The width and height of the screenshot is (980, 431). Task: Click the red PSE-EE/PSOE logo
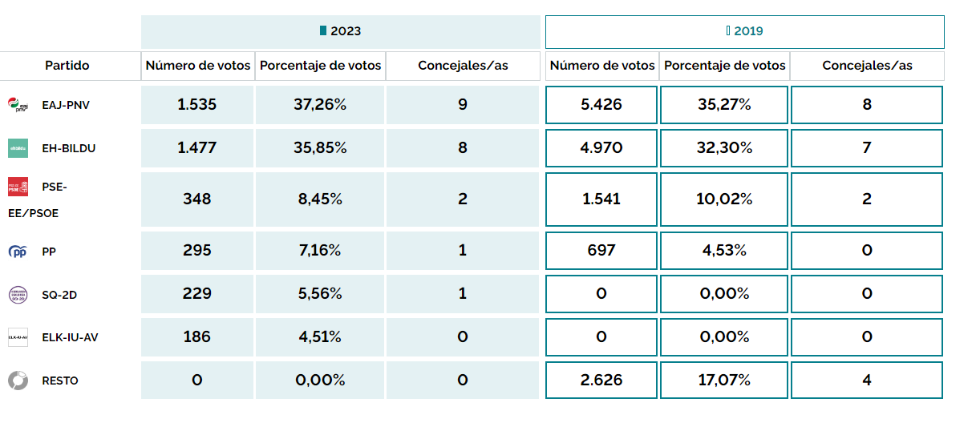[x=18, y=187]
